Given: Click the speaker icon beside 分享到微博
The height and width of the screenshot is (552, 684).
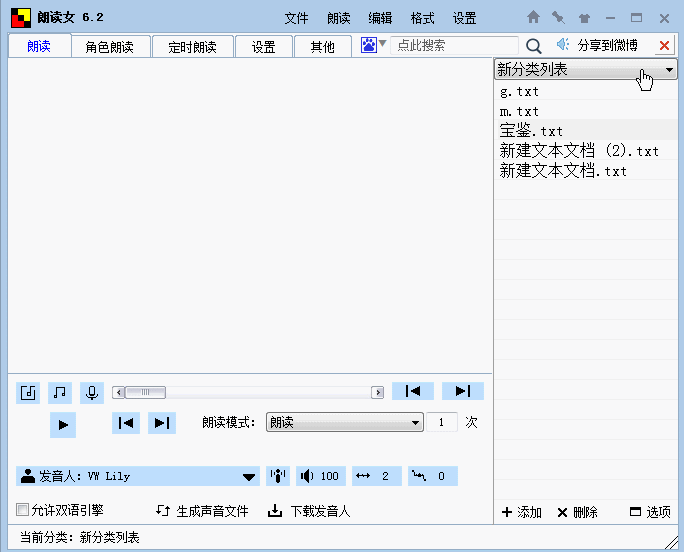Looking at the screenshot, I should (563, 45).
